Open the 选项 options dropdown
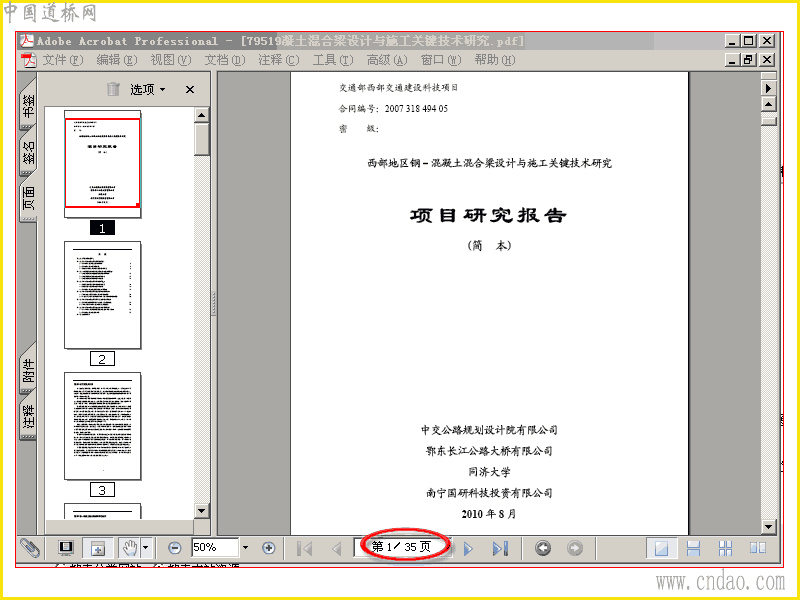The width and height of the screenshot is (800, 600). click(148, 90)
